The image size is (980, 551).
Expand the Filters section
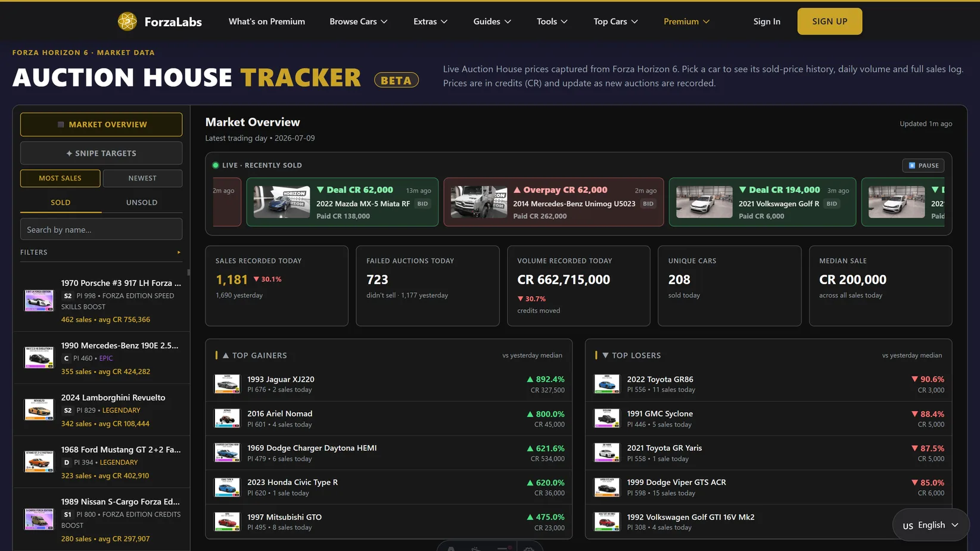[x=101, y=253]
